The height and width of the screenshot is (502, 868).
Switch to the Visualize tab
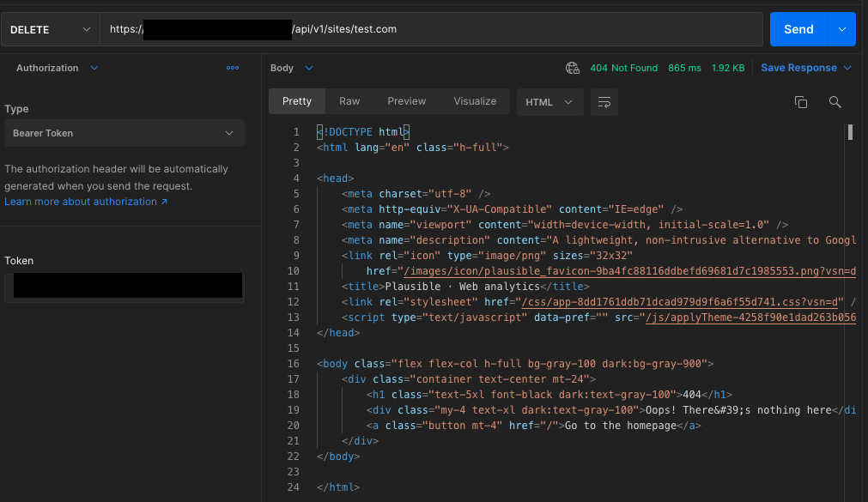(475, 101)
